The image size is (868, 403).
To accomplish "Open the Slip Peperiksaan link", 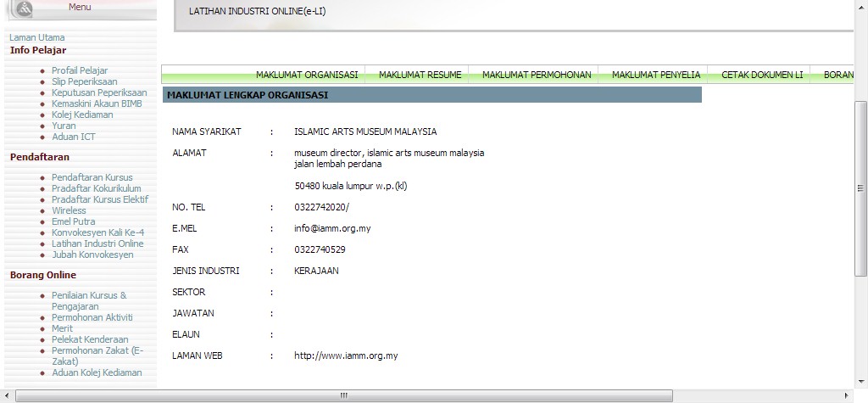I will click(x=85, y=81).
